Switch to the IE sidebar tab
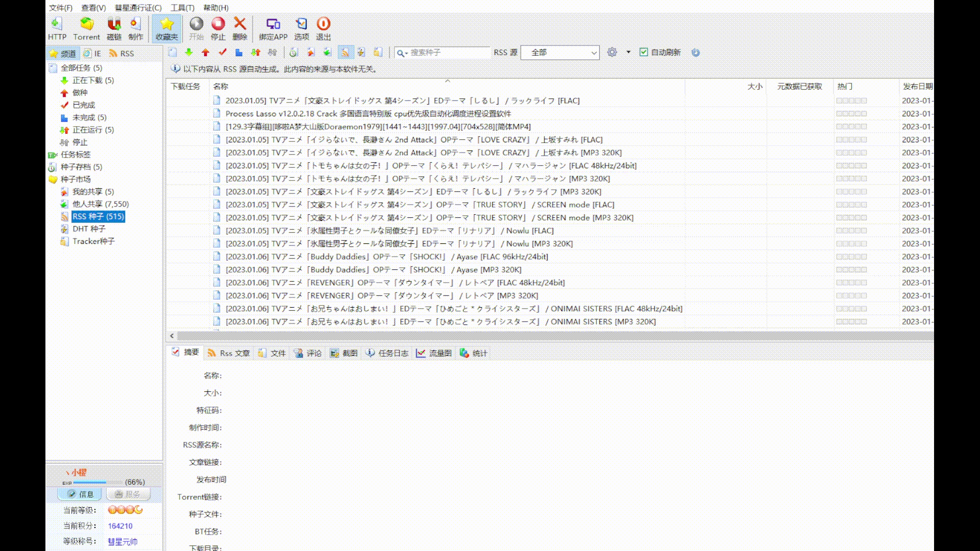This screenshot has height=551, width=980. 92,54
